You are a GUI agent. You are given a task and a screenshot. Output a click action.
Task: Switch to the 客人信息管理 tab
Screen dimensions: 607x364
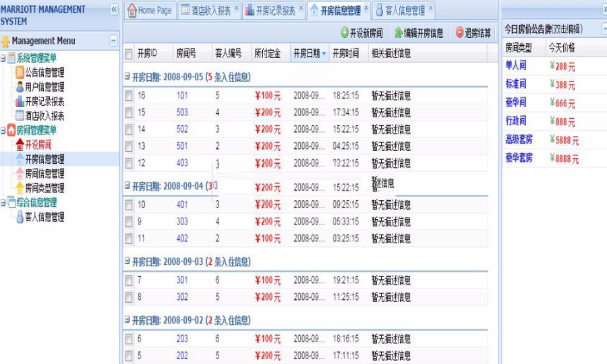pyautogui.click(x=404, y=10)
